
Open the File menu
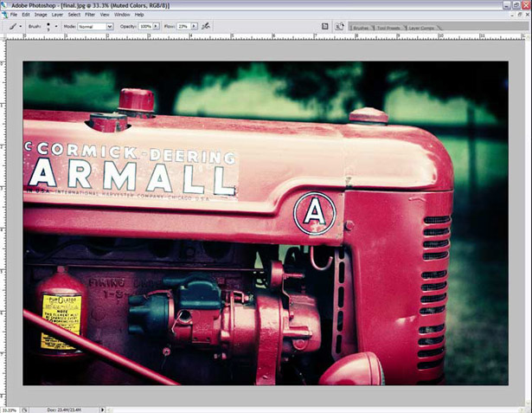(14, 15)
